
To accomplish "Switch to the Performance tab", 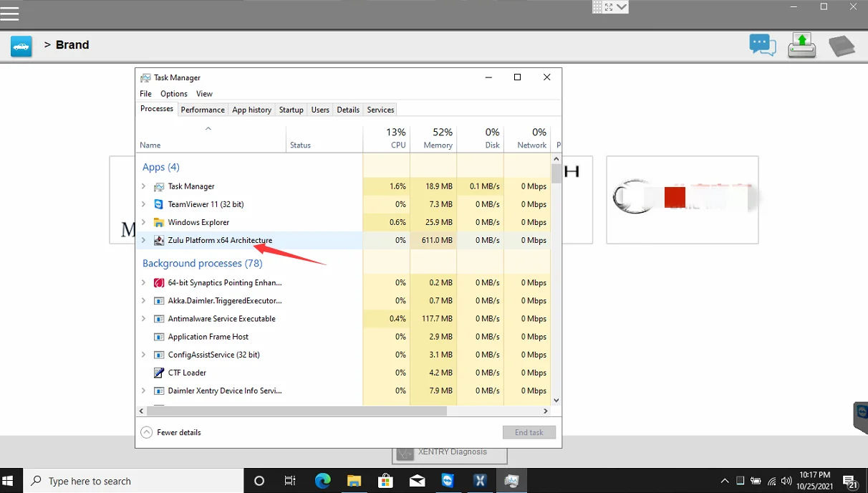I will point(203,110).
